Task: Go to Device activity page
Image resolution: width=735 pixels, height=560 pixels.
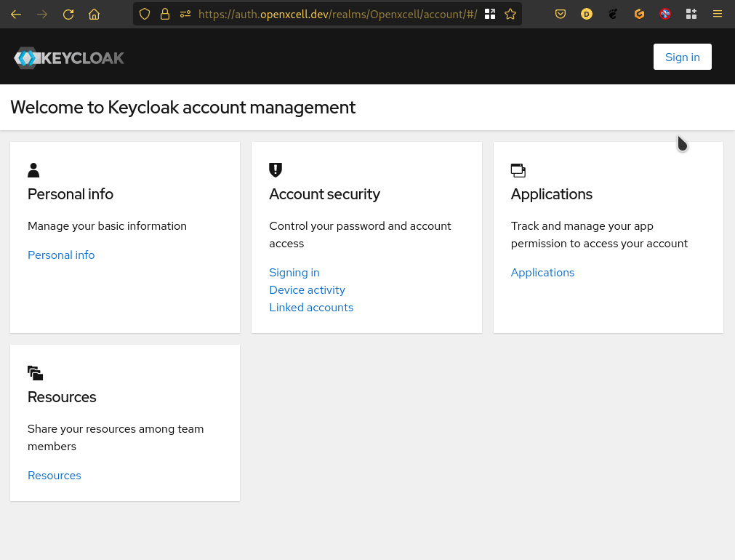Action: point(307,290)
